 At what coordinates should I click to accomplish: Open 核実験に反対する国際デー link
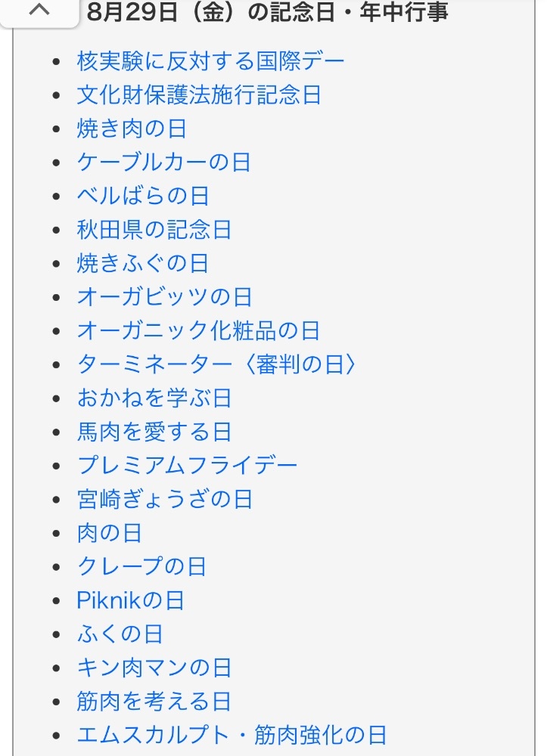[x=210, y=61]
